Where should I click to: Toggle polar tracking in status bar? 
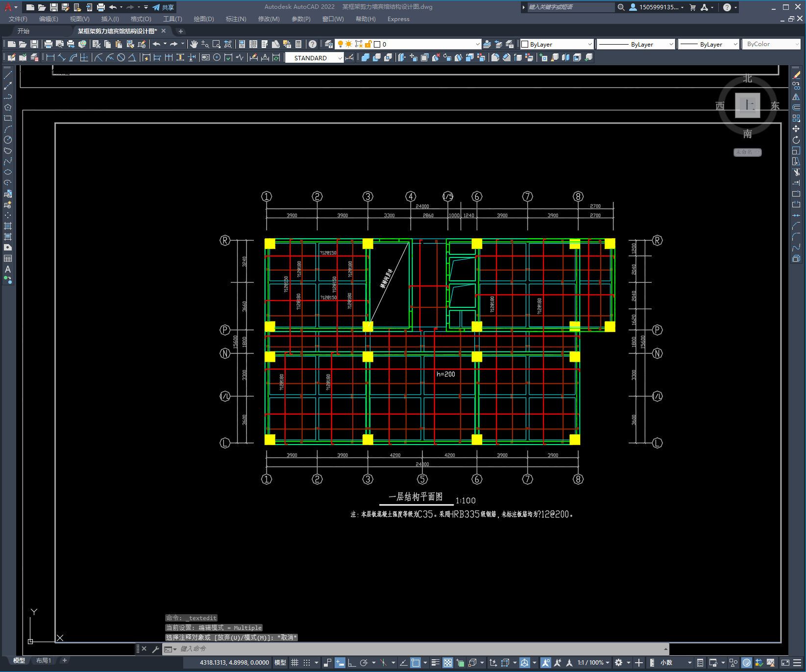click(364, 663)
